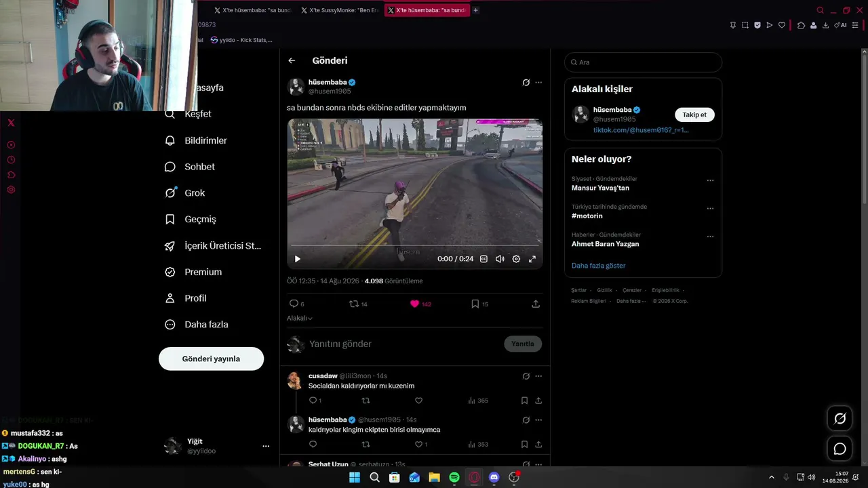Screen dimensions: 868x488
Task: Open İçerik Üreticisi Stüdyosu item
Action: click(213, 246)
